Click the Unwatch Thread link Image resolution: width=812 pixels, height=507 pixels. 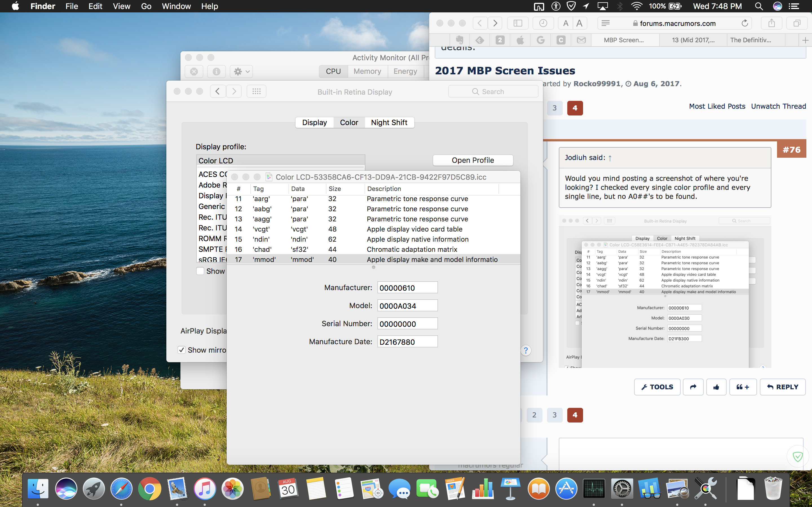point(778,106)
